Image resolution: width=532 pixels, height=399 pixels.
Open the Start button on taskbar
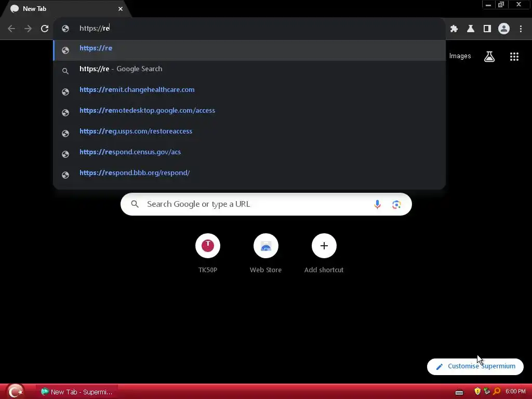pyautogui.click(x=15, y=392)
